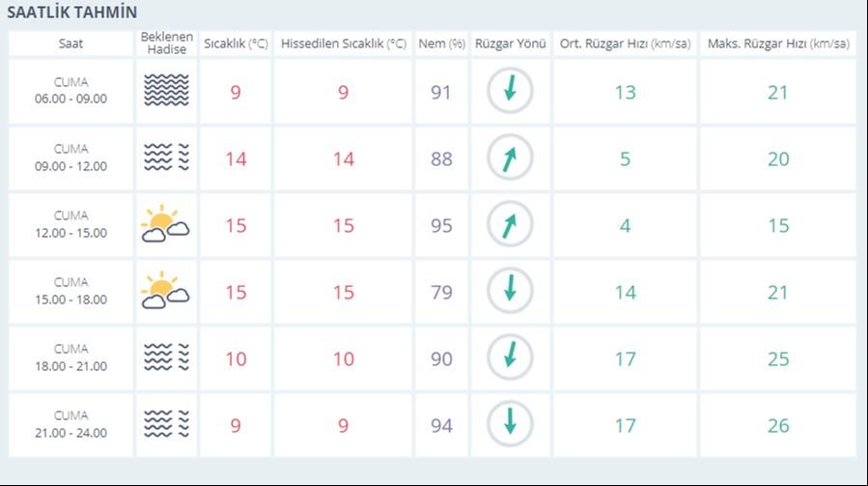Screen dimensions: 868x486
Task: Select the wind direction arrow for 09.00 - 12.00
Action: click(510, 158)
